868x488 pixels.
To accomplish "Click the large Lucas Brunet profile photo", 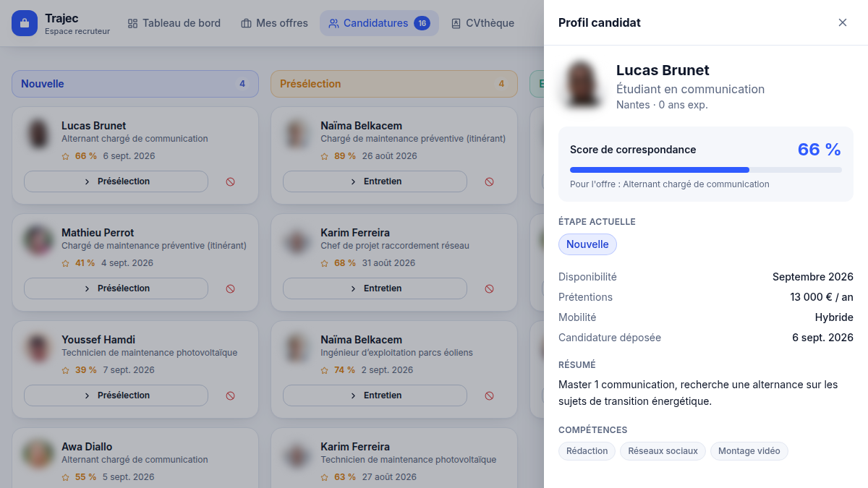I will pos(583,85).
